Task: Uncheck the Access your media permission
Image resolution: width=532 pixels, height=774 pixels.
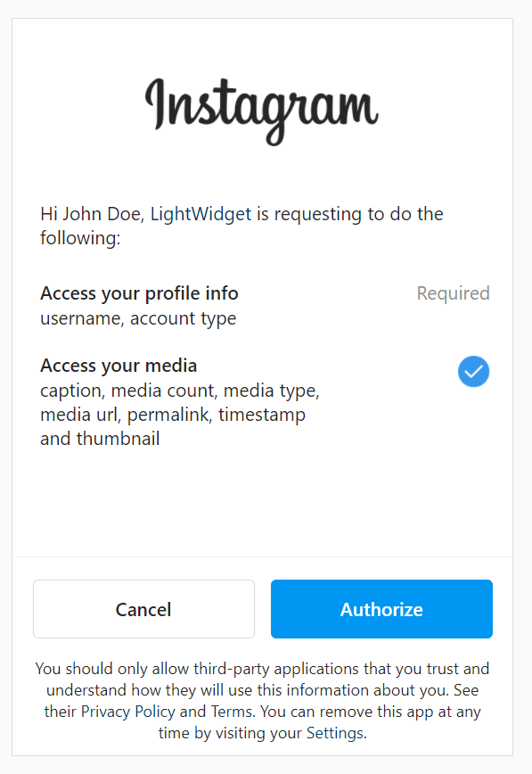Action: click(473, 371)
